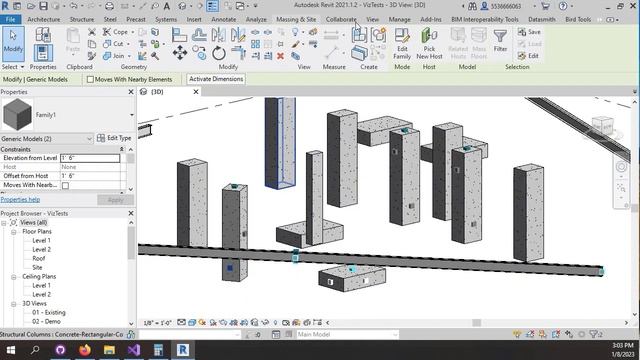Click the Apply button

(116, 200)
